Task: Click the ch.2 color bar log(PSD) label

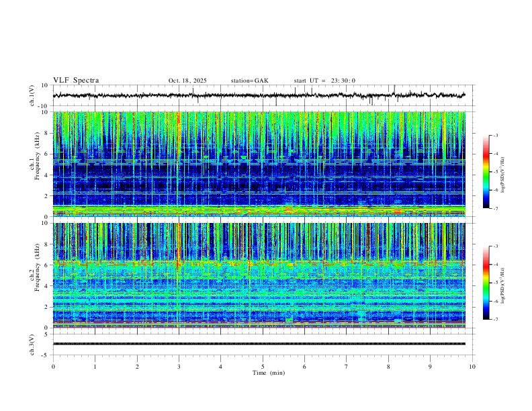Action: pyautogui.click(x=503, y=286)
